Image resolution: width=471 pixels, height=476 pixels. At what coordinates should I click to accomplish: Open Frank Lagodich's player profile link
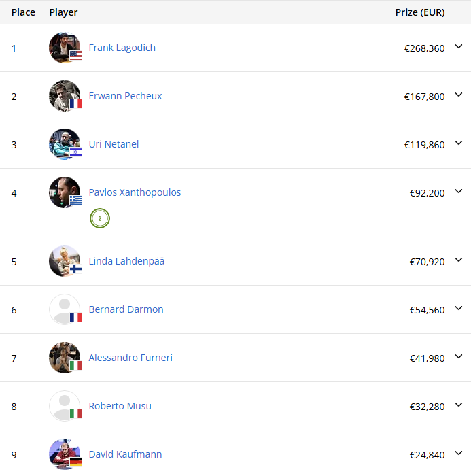(122, 48)
